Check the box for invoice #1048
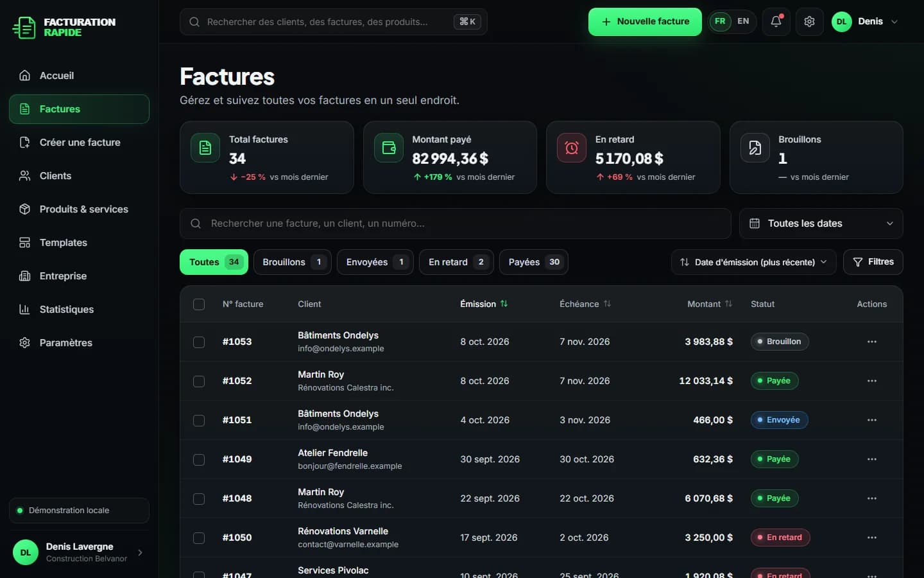 click(x=199, y=499)
